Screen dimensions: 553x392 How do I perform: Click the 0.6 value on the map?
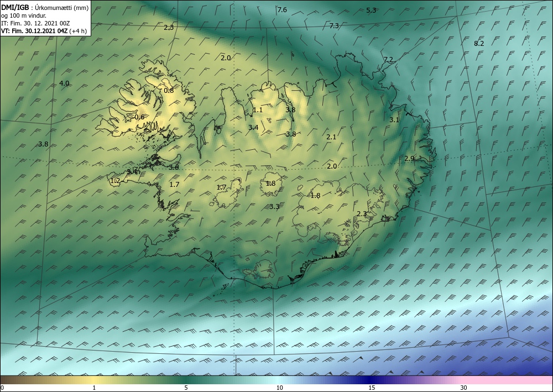(140, 117)
